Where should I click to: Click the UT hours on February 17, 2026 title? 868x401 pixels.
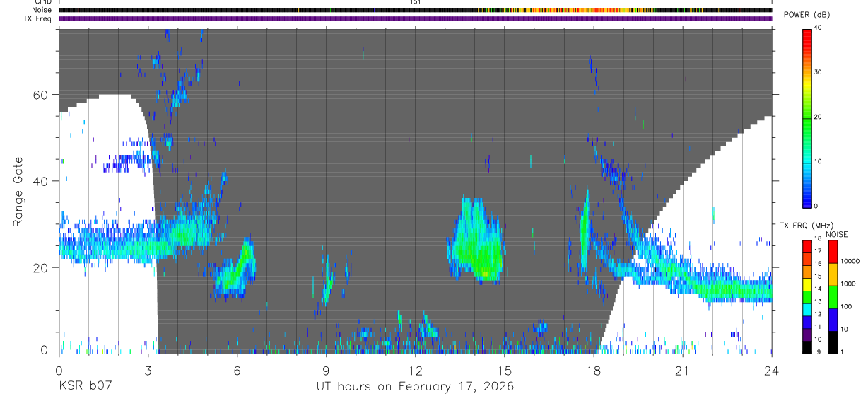pyautogui.click(x=415, y=387)
